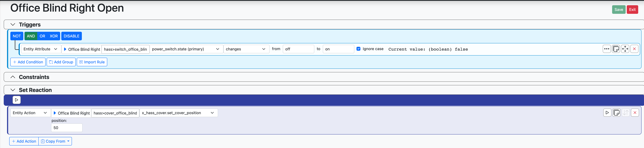This screenshot has height=148, width=644.
Task: Collapse the Set Reaction section chevron
Action: coord(13,90)
